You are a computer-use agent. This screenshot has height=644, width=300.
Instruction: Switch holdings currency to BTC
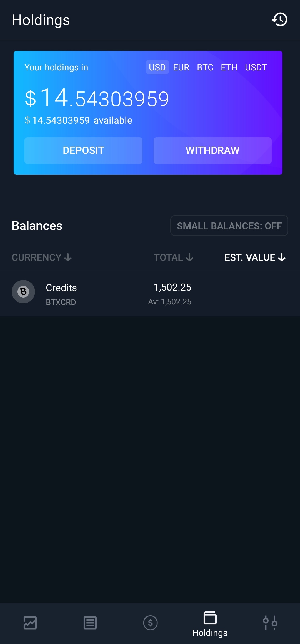[205, 67]
